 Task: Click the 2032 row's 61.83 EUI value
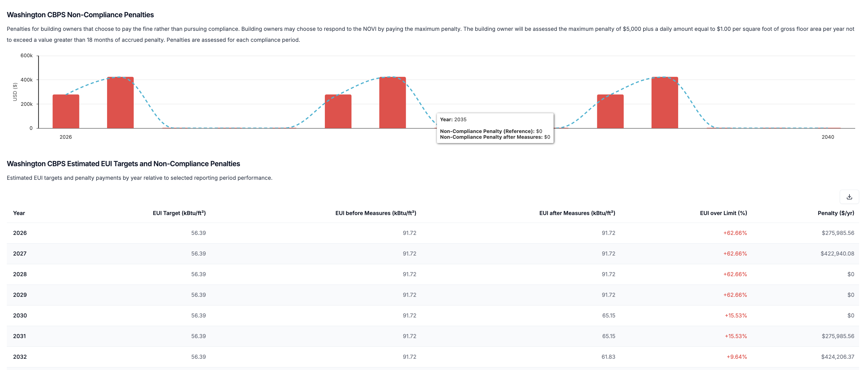pos(608,357)
